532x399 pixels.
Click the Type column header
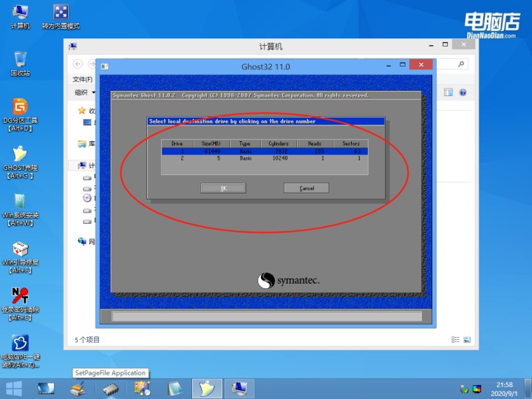(245, 143)
